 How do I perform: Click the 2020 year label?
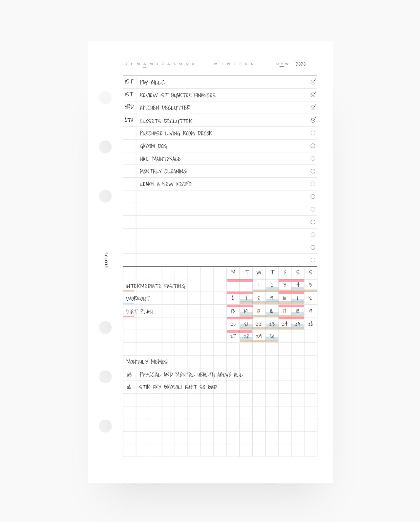click(301, 64)
